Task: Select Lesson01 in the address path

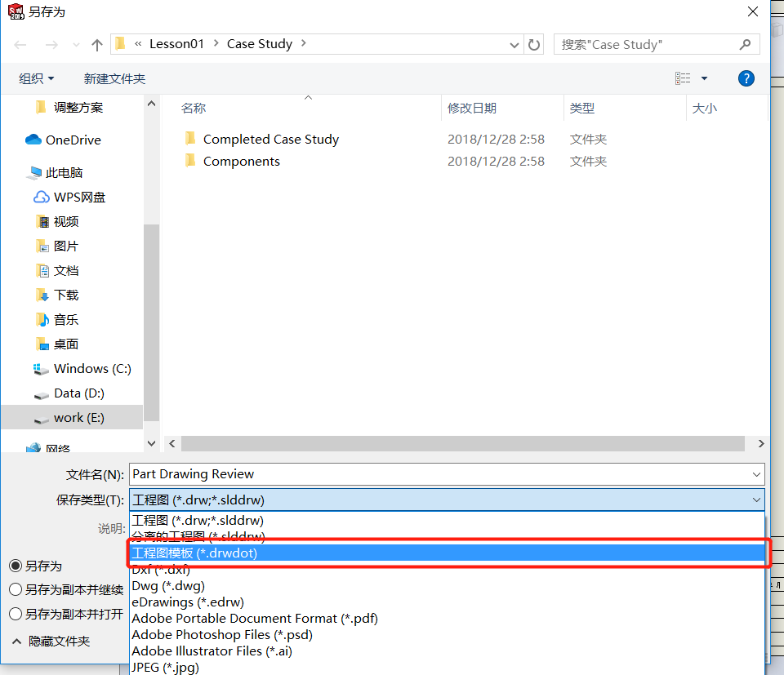Action: click(176, 44)
